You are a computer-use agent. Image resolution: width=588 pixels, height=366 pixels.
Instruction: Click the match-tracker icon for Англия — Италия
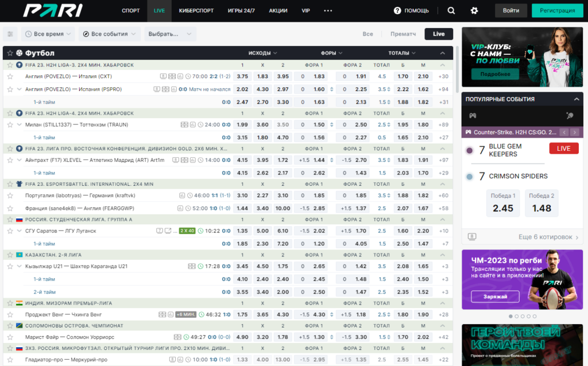tap(172, 76)
